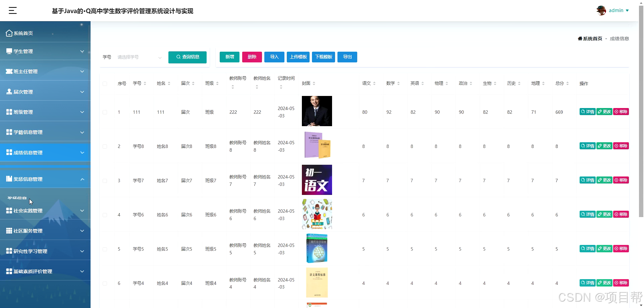Click the 奖惩信息管理 sidebar icon

tap(9, 179)
